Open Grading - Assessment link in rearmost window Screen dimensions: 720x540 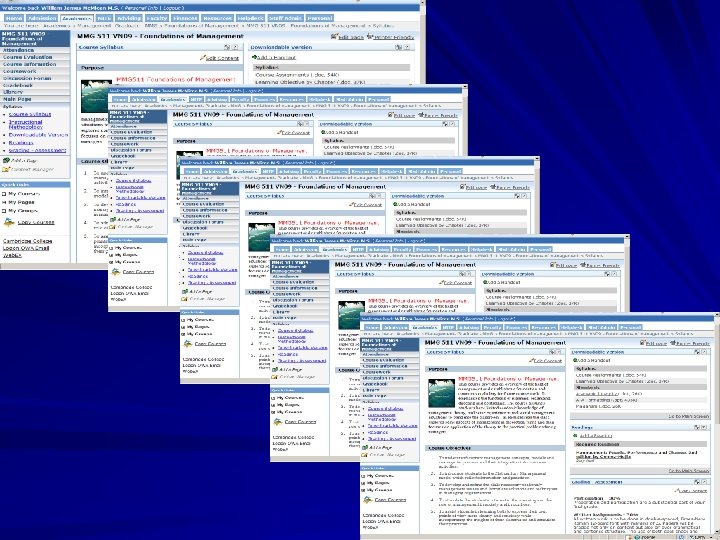[38, 150]
